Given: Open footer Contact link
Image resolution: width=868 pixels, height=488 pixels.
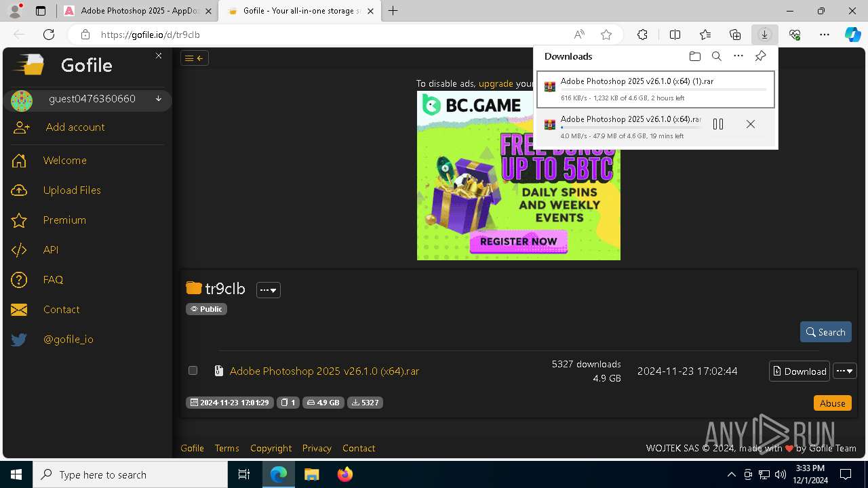Looking at the screenshot, I should (359, 448).
